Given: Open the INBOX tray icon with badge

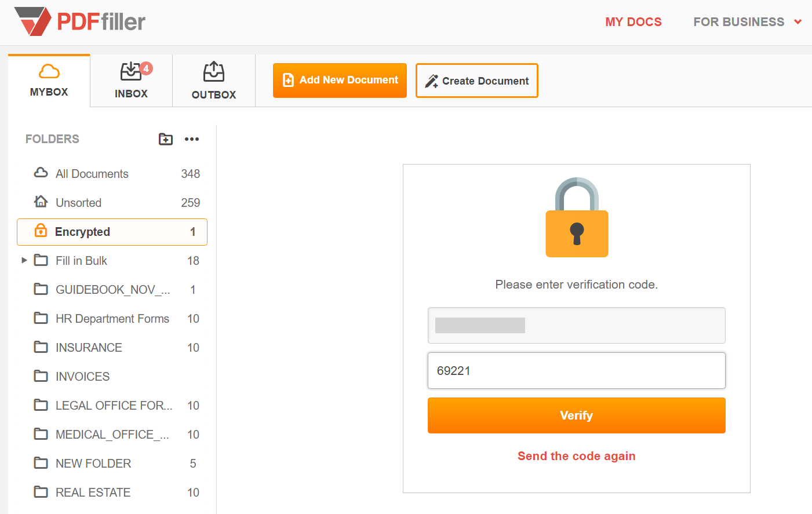Looking at the screenshot, I should tap(131, 72).
